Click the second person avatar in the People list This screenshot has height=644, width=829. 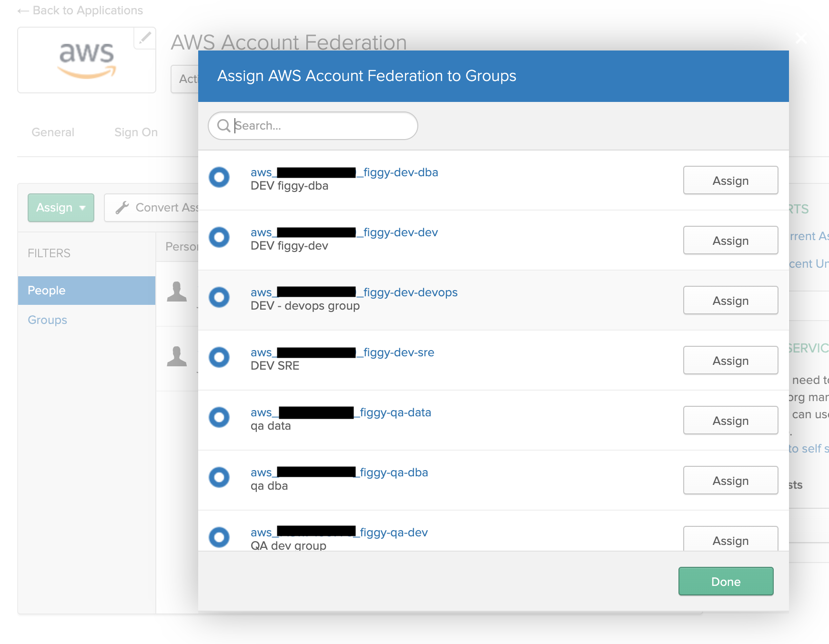tap(177, 356)
